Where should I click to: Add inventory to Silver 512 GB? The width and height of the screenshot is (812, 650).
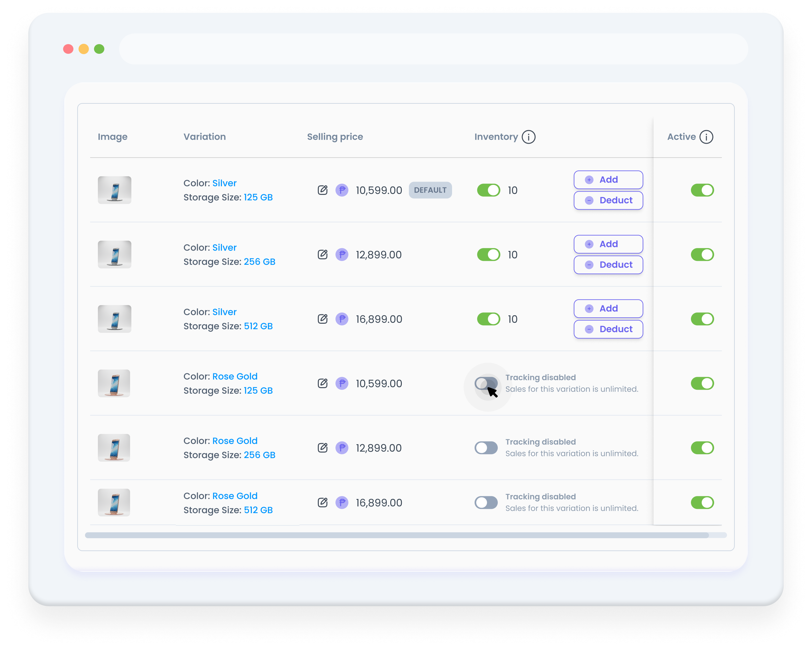608,309
